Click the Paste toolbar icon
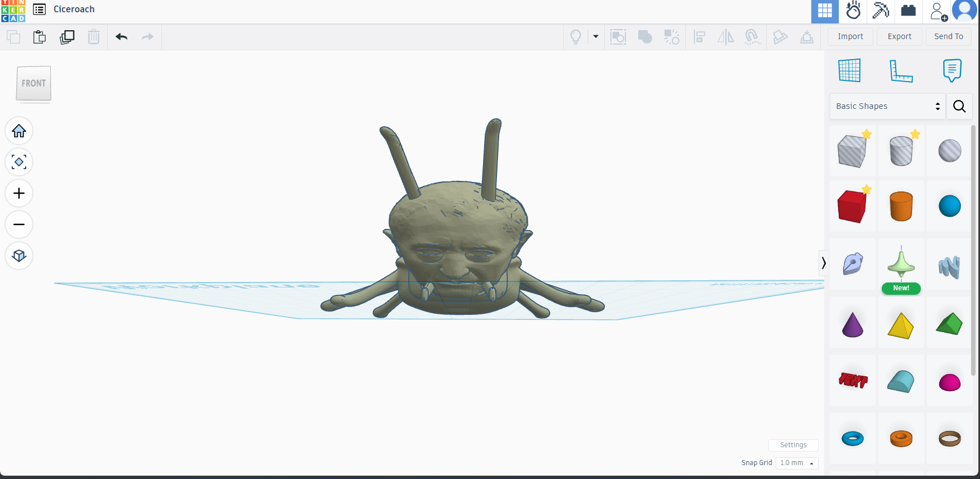980x479 pixels. (40, 37)
